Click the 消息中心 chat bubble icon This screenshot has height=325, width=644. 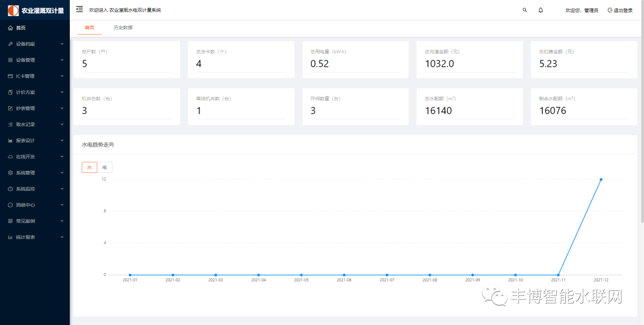coord(10,205)
